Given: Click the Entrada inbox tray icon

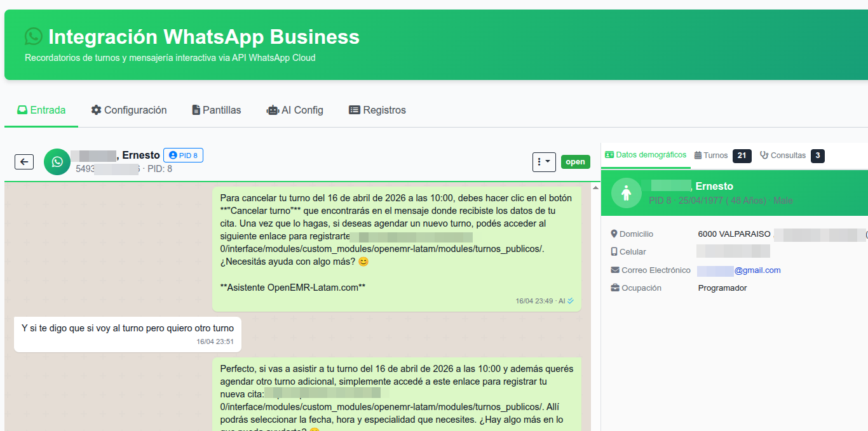Looking at the screenshot, I should 22,110.
